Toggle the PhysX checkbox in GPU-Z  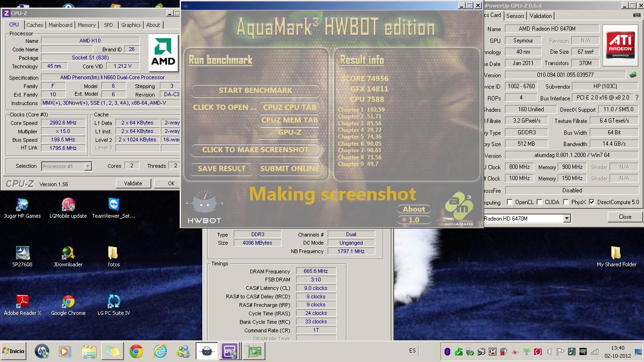(x=566, y=202)
